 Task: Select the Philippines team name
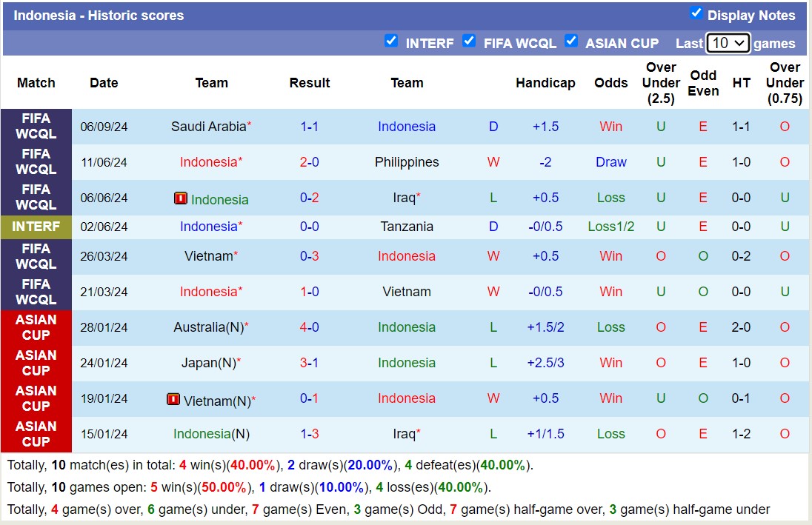pos(407,162)
